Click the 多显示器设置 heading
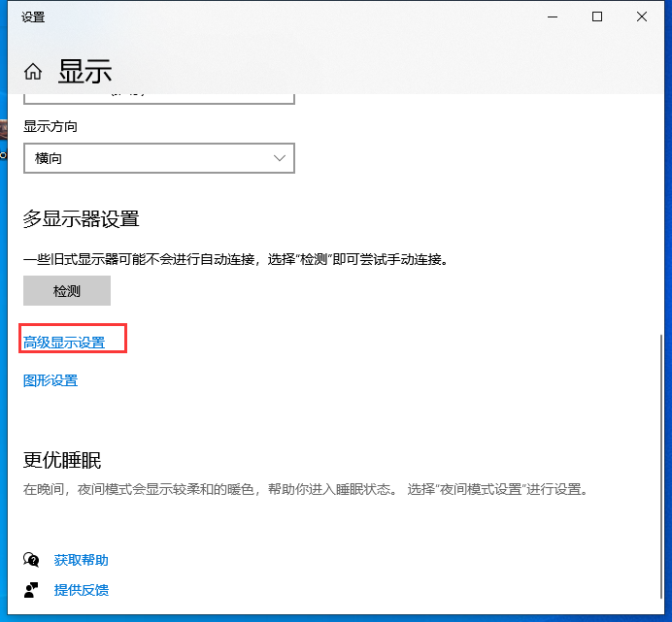 tap(82, 219)
